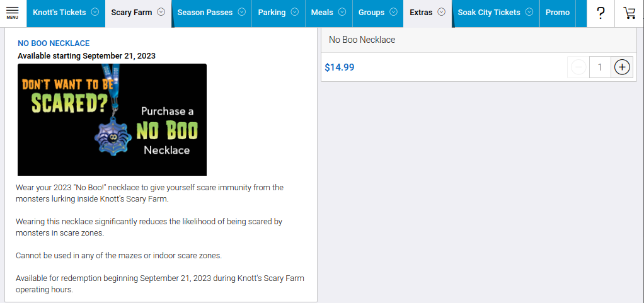Screen dimensions: 644x303
Task: Open the hamburger menu icon
Action: pos(13,13)
